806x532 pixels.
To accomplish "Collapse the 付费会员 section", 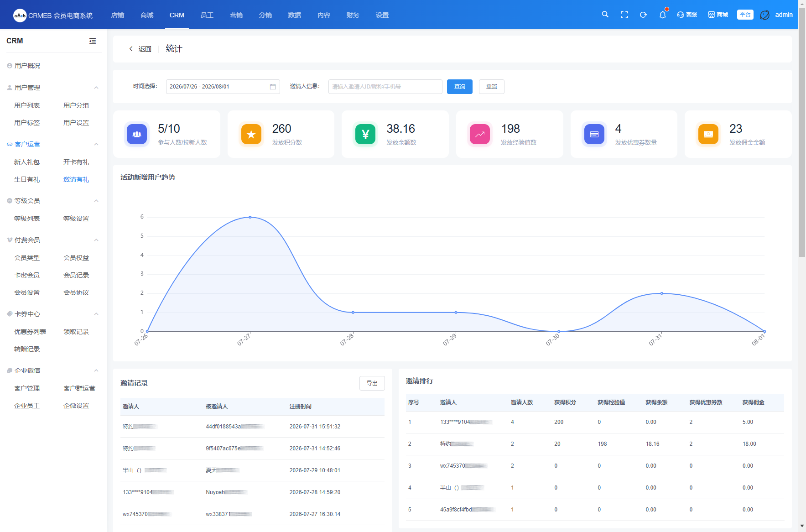I will click(x=96, y=240).
